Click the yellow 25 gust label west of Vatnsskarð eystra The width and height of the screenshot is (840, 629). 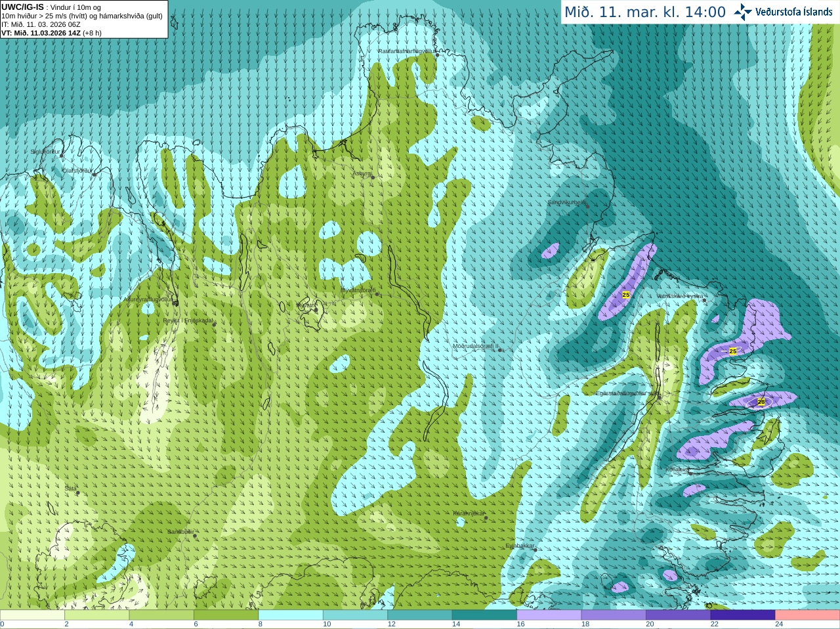(x=626, y=295)
